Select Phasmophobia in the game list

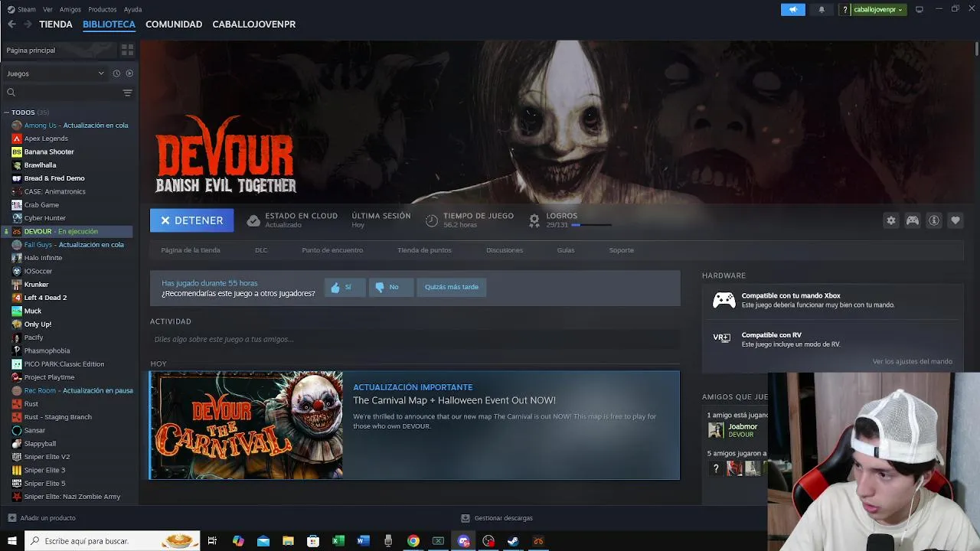click(47, 350)
